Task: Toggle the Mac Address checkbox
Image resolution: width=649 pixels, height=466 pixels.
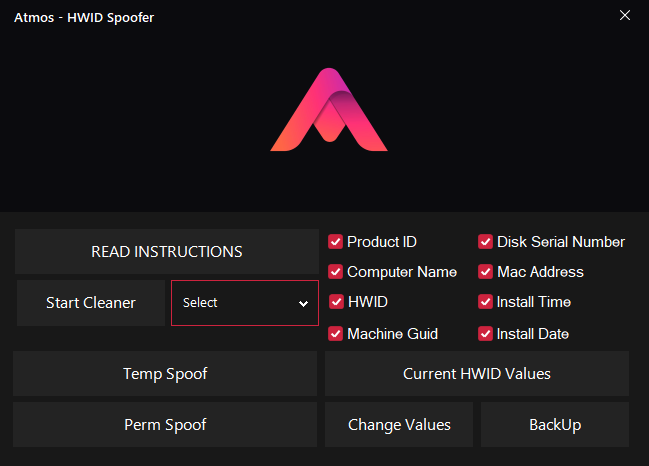Action: click(x=486, y=272)
